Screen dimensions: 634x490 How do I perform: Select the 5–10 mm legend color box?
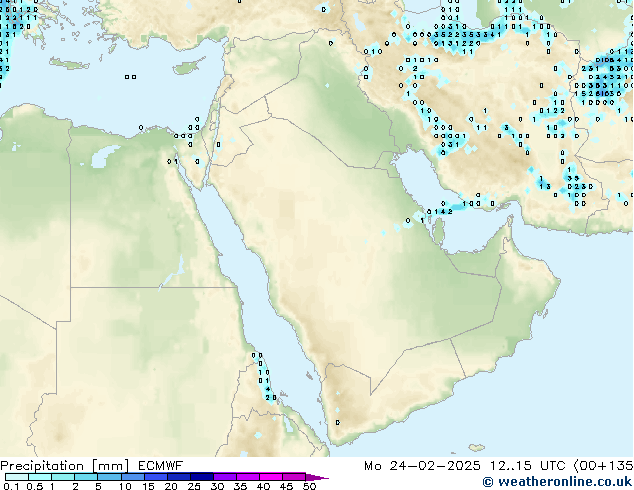110,477
